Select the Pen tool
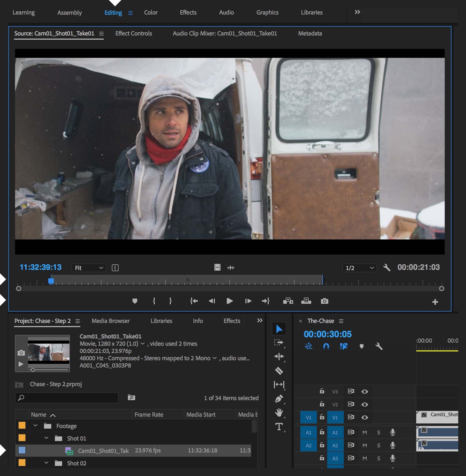466x476 pixels. (279, 399)
